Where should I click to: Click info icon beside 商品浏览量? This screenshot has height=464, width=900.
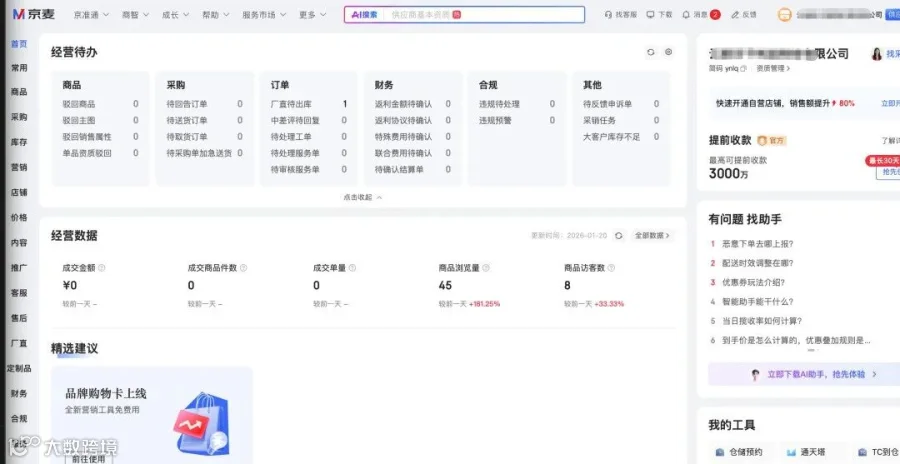coord(486,268)
